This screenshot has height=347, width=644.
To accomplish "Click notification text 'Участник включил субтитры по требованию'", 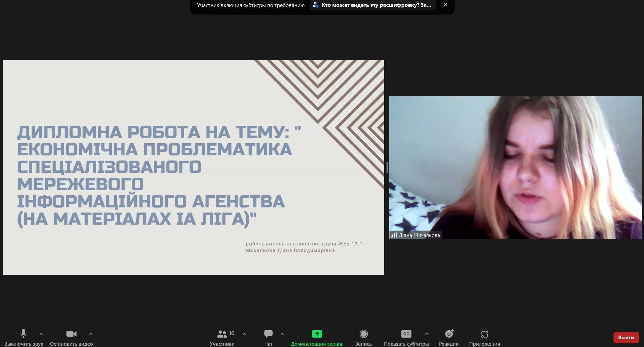I will pyautogui.click(x=251, y=5).
